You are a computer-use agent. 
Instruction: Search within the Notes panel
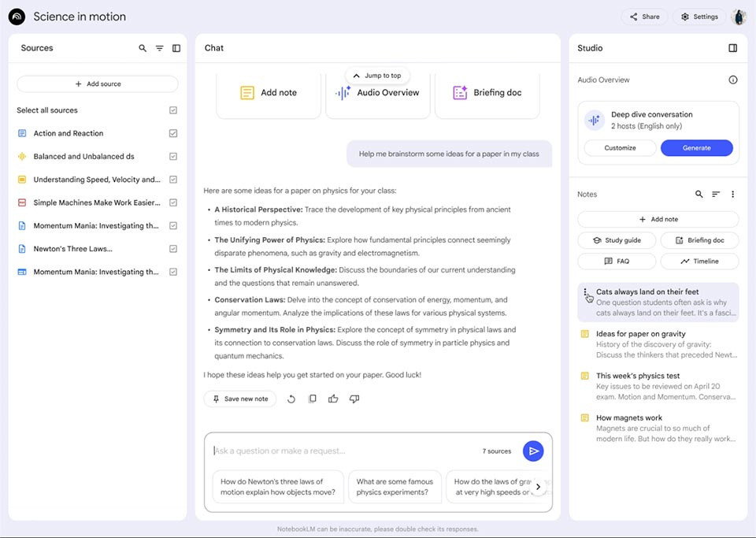[x=699, y=194]
